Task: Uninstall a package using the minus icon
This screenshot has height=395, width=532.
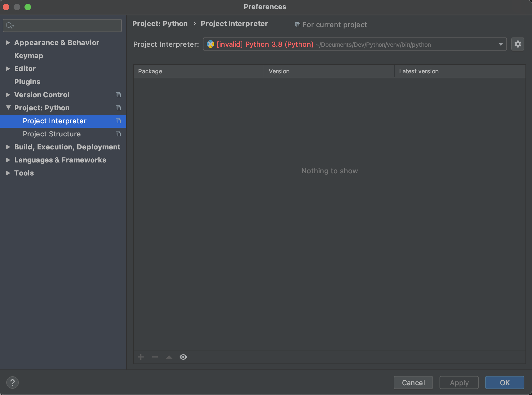Action: 155,357
